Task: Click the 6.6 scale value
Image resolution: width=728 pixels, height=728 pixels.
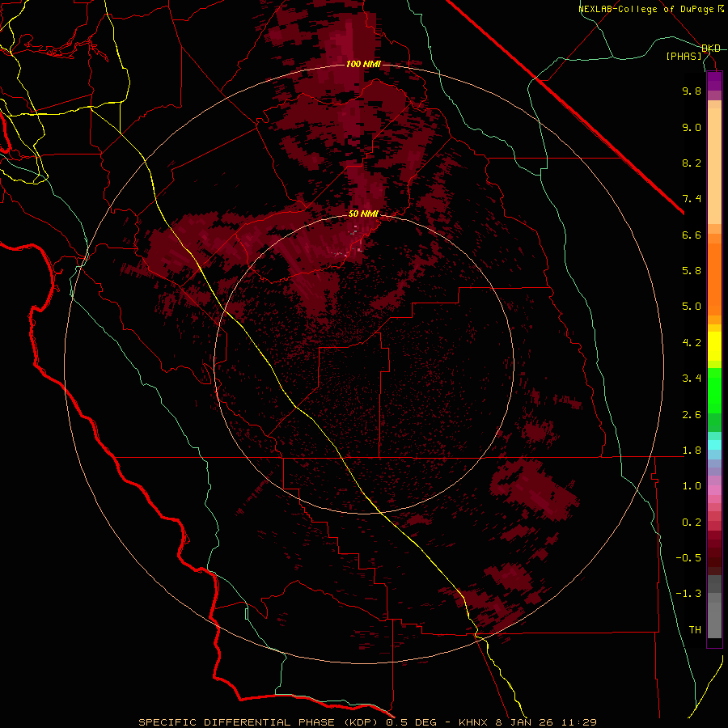Action: [692, 235]
